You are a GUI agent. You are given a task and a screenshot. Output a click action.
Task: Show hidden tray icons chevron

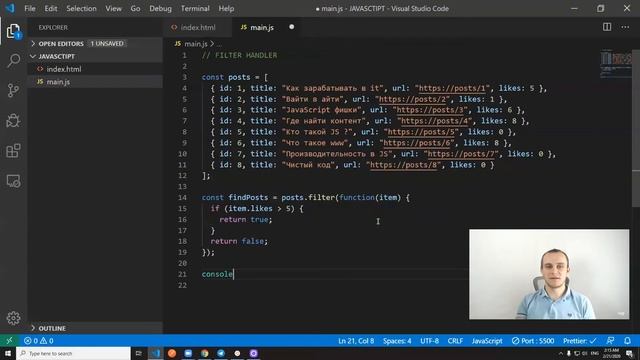560,353
